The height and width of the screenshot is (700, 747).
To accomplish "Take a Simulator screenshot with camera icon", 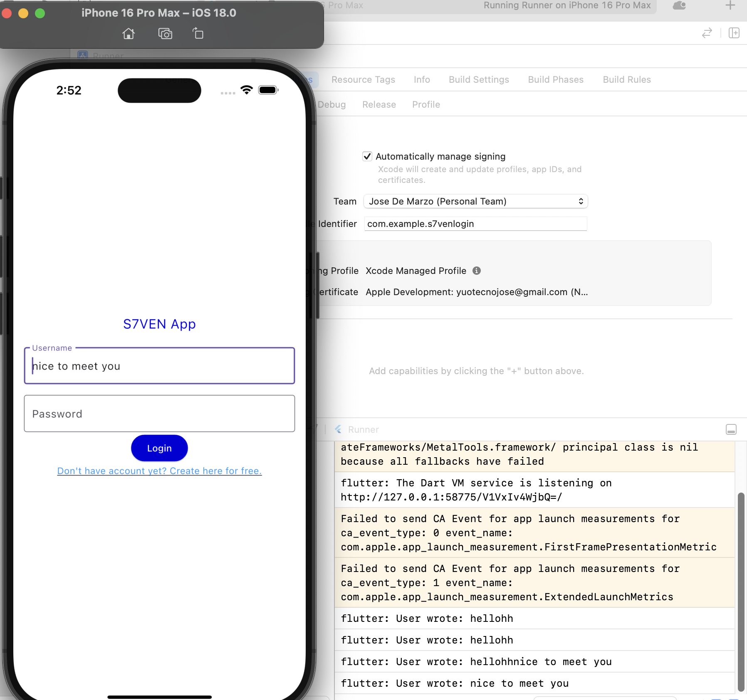I will click(165, 34).
